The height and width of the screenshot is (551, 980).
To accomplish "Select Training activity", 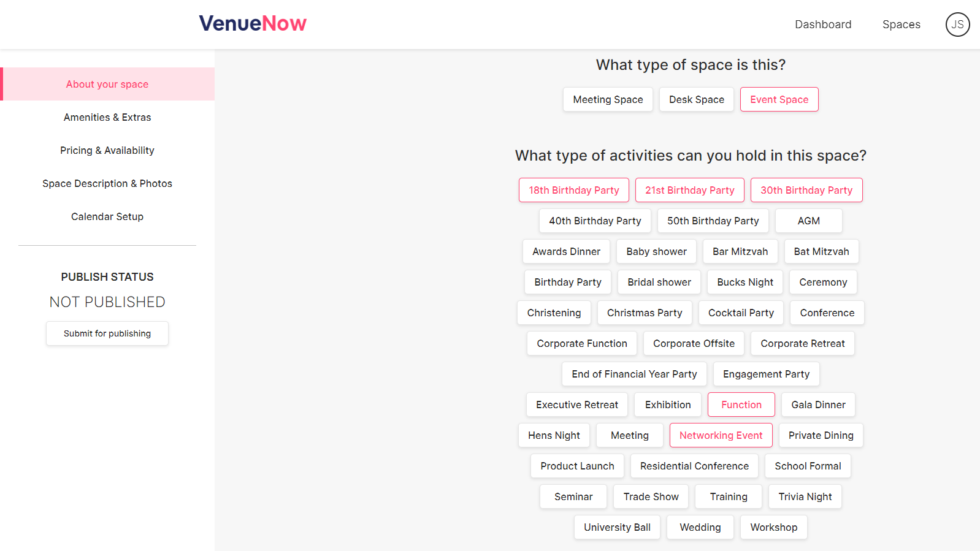I will click(729, 496).
